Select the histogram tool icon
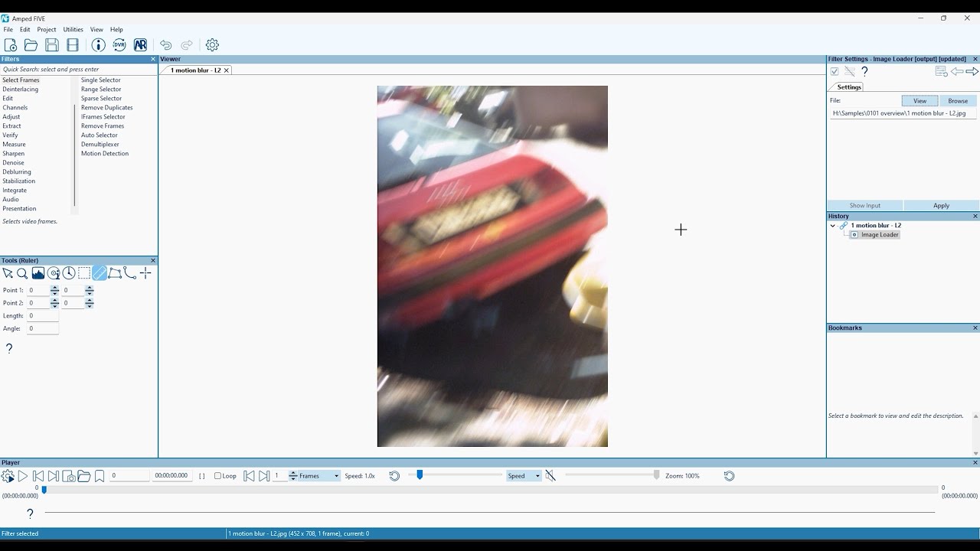 (38, 273)
